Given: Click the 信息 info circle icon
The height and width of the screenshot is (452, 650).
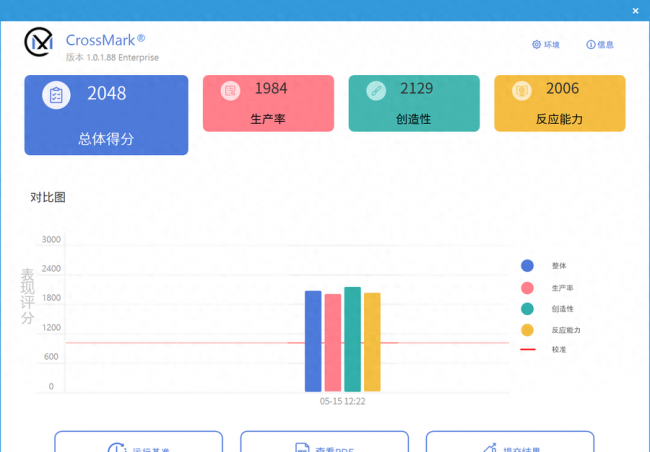Looking at the screenshot, I should tap(591, 44).
